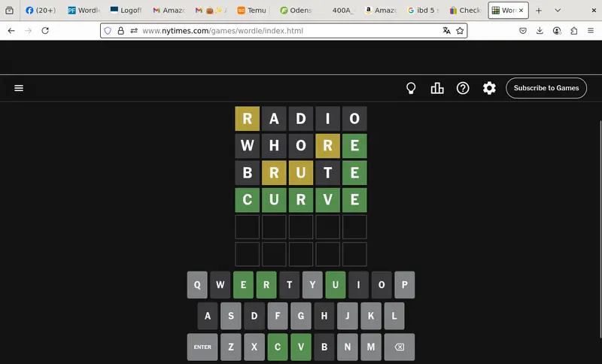Open the downloads arrow icon

[x=540, y=31]
